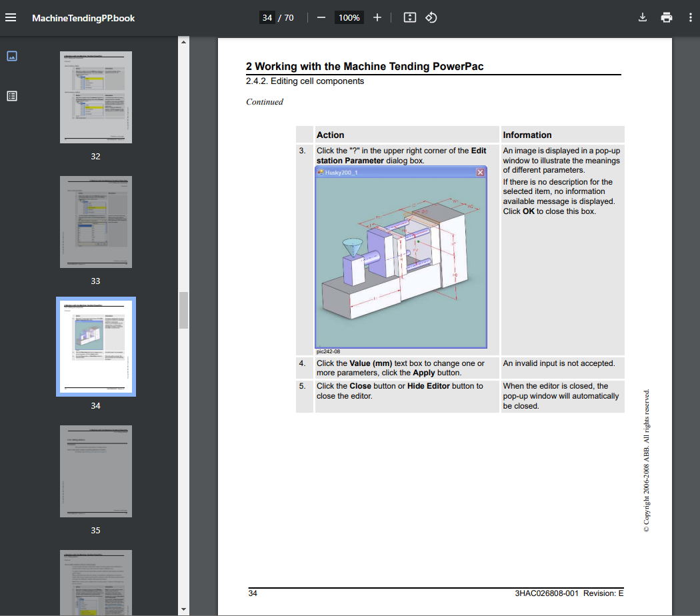This screenshot has width=700, height=616.
Task: Open the partially visible page 36 thumbnail
Action: click(x=96, y=583)
